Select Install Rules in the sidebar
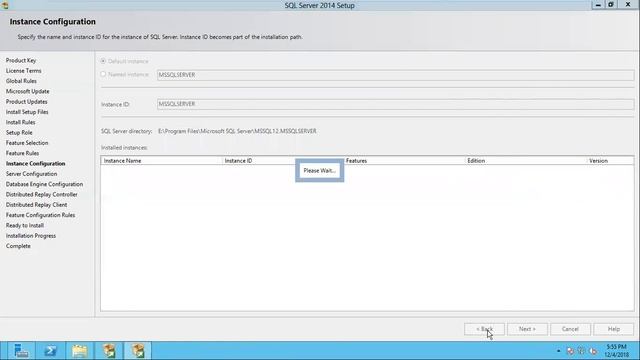The height and width of the screenshot is (360, 640). point(20,122)
